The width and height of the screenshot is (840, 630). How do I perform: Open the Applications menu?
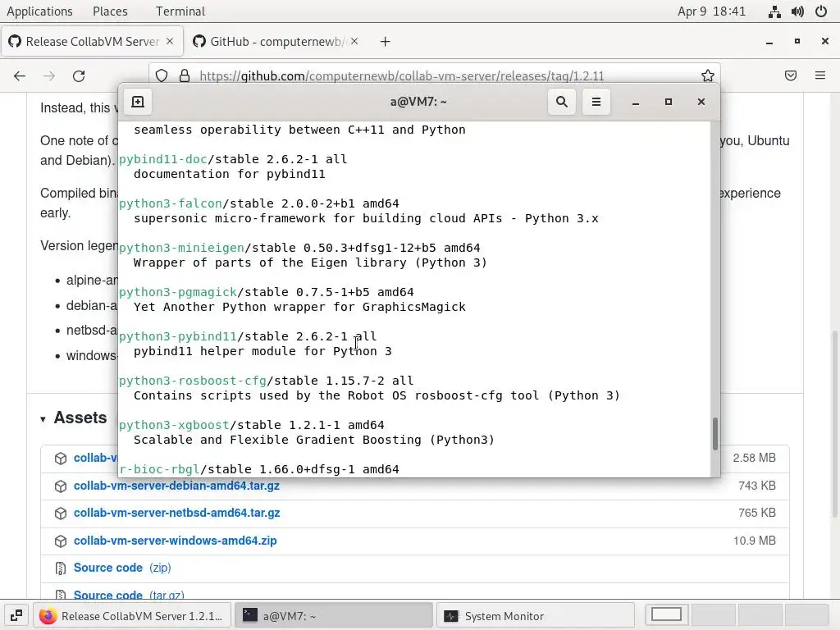(x=39, y=11)
